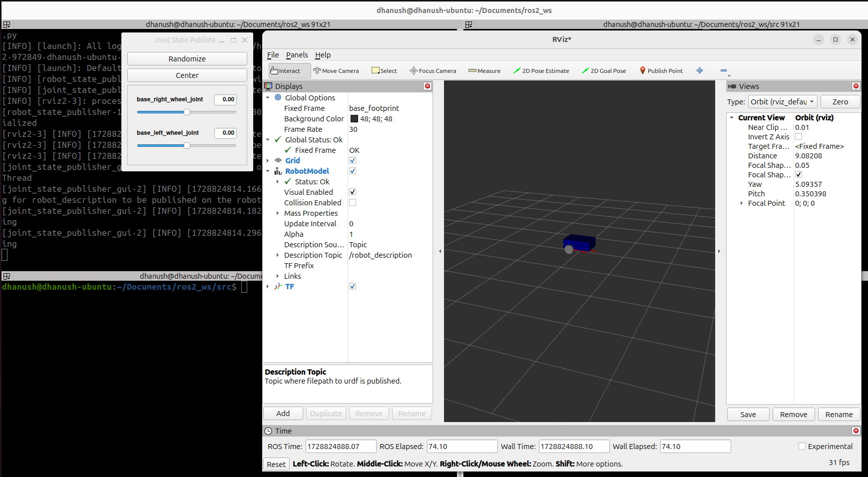Click the blue plus add-tool icon

coord(700,71)
